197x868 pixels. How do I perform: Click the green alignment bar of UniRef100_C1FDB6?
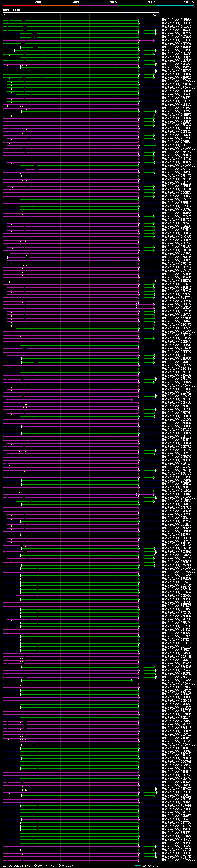coord(71,20)
